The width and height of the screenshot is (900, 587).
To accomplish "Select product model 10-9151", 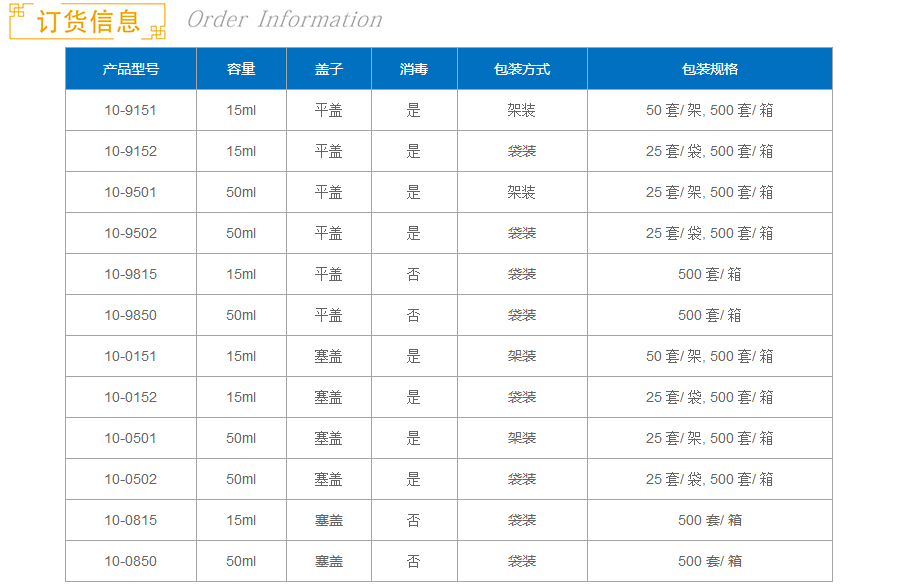I will pyautogui.click(x=130, y=110).
